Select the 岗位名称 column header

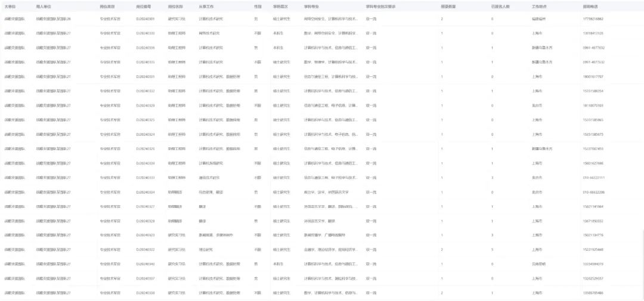coord(175,5)
